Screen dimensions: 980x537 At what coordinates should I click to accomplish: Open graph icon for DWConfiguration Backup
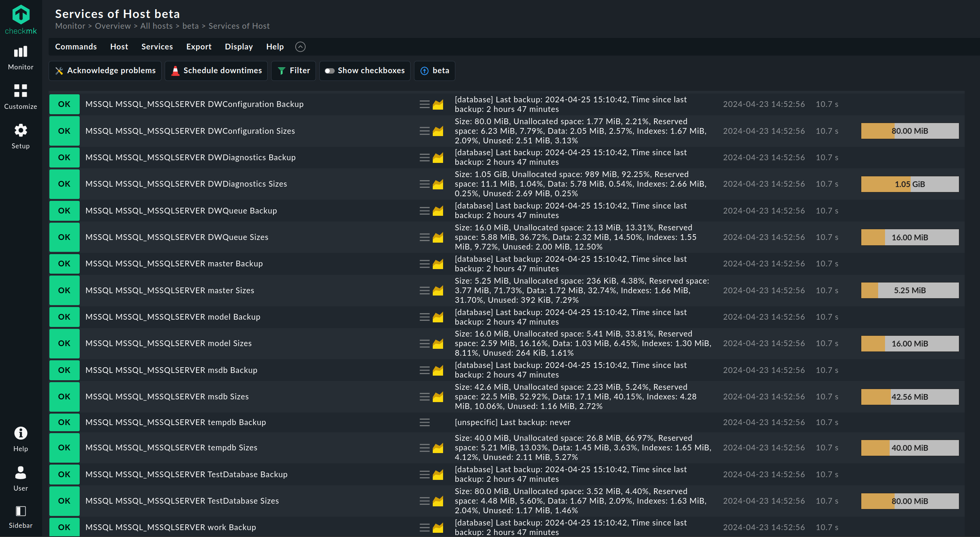pos(438,104)
